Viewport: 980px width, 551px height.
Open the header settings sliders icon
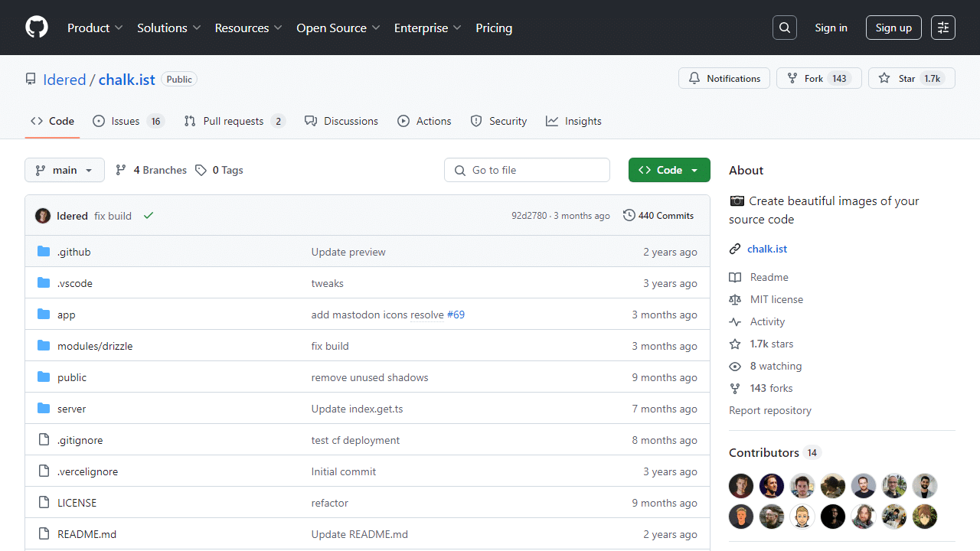pyautogui.click(x=943, y=28)
